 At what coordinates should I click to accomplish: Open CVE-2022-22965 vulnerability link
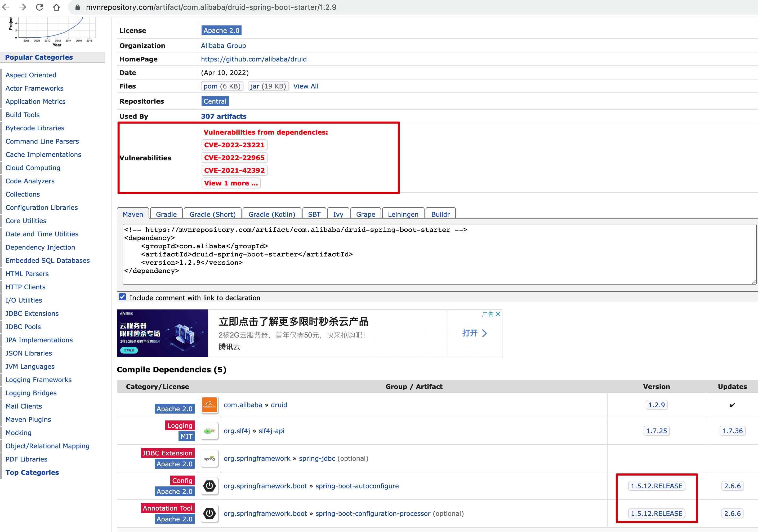click(234, 158)
